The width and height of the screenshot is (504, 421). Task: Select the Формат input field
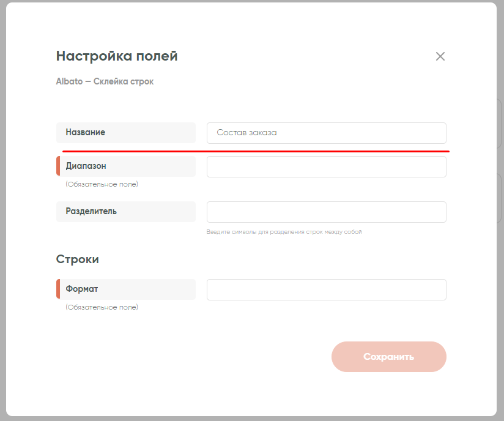[326, 289]
